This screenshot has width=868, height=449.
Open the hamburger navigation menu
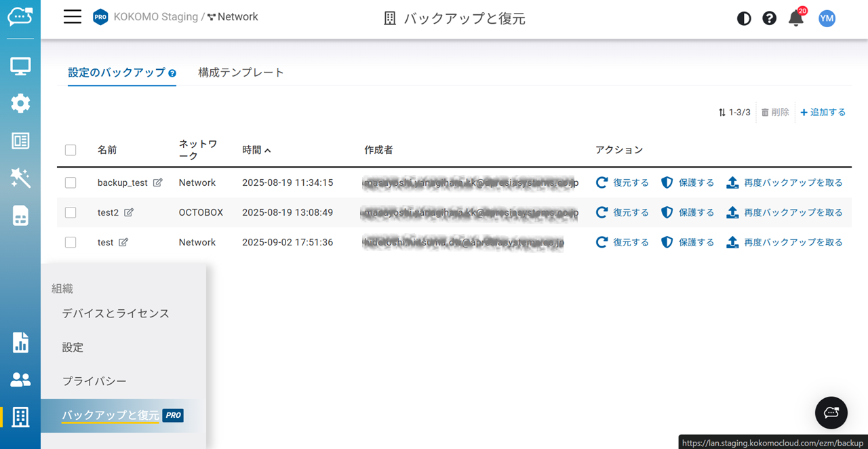(x=73, y=17)
